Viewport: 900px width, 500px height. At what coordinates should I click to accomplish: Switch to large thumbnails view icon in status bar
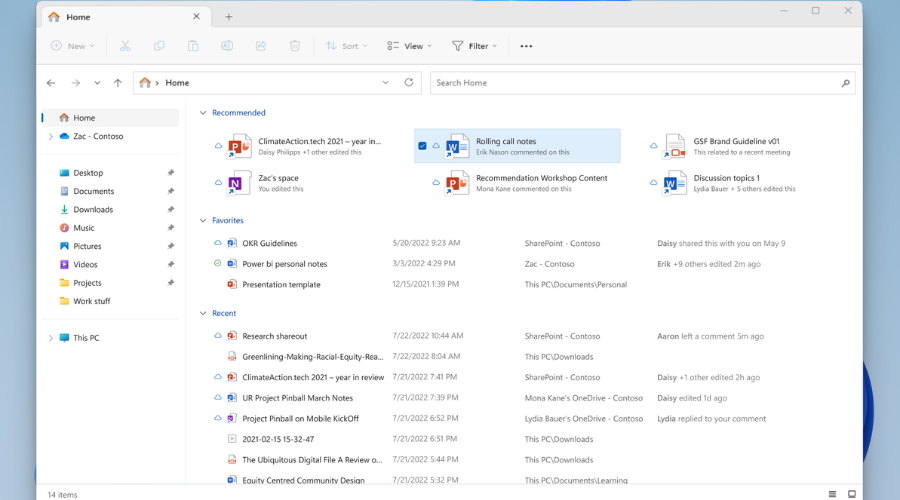click(852, 494)
